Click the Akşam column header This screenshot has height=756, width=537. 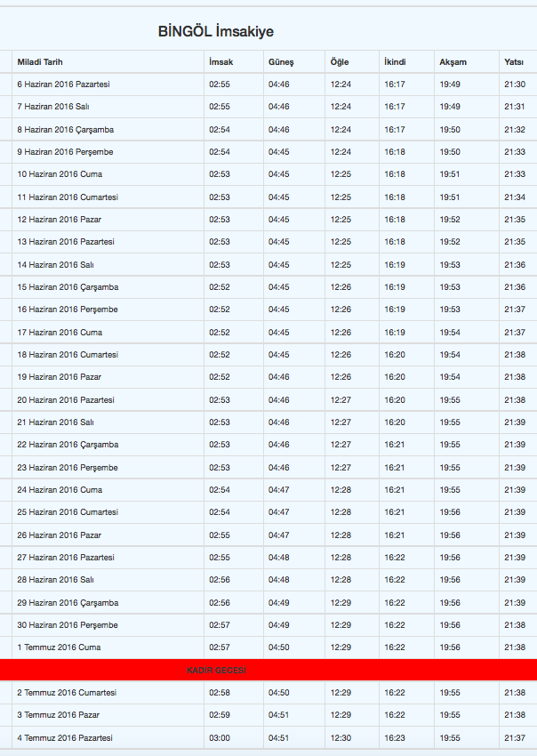(x=453, y=62)
